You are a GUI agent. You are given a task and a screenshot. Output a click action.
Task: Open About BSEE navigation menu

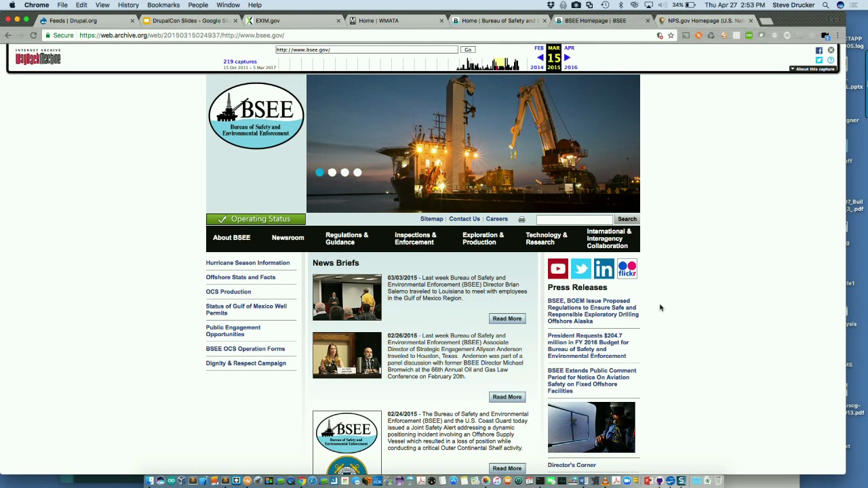click(x=232, y=238)
